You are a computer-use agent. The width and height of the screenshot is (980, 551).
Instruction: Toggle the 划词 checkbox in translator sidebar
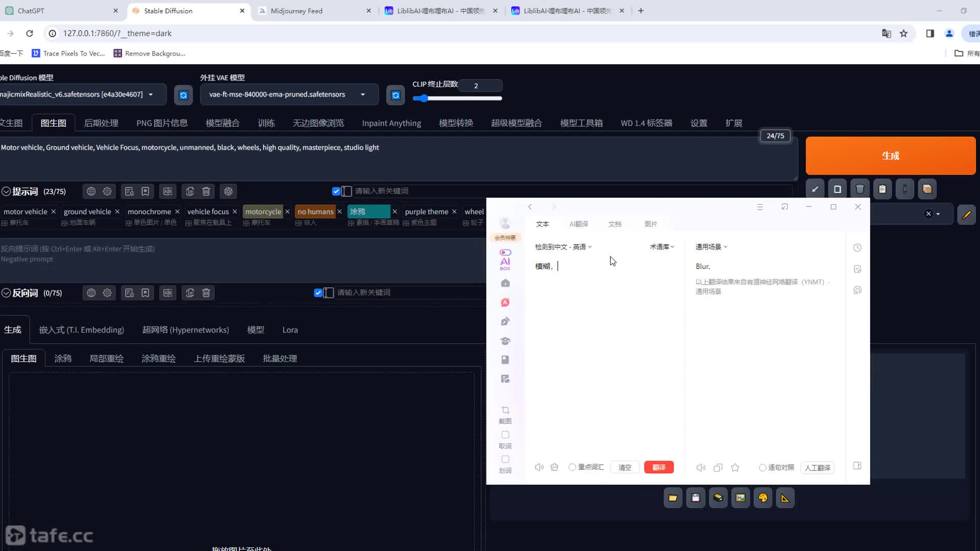pos(505,460)
